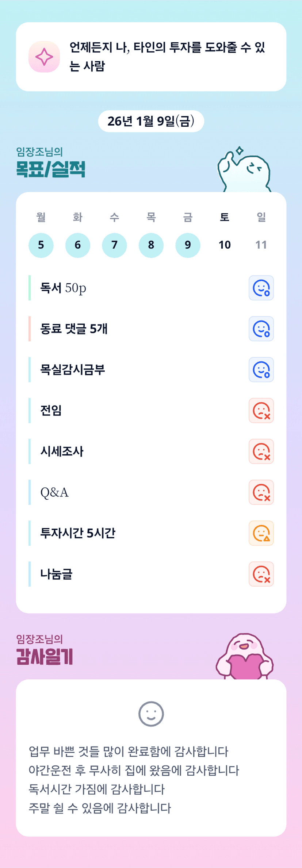This screenshot has height=868, width=302.
Task: Open the 26년 1월 9일(금) date pill
Action: pyautogui.click(x=151, y=121)
